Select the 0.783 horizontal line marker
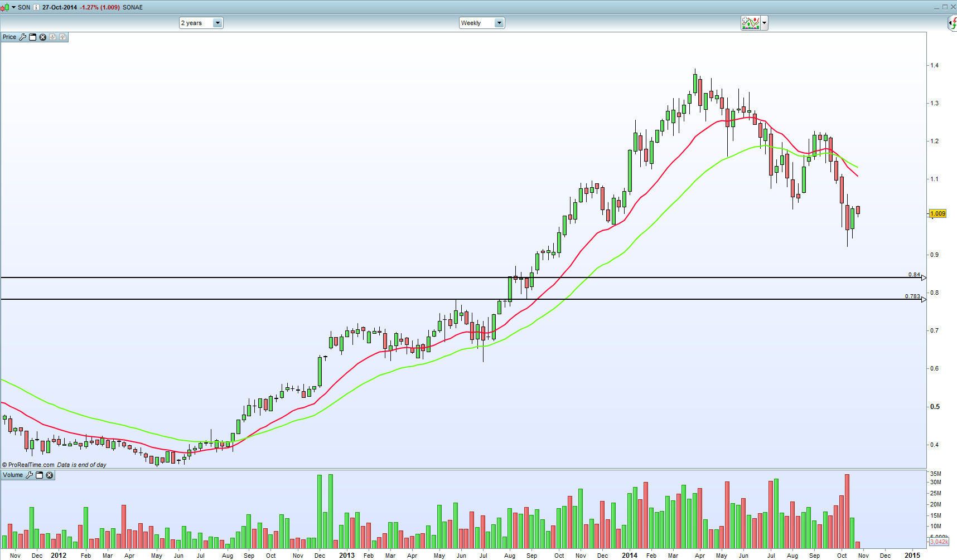Image resolution: width=957 pixels, height=560 pixels. pyautogui.click(x=924, y=299)
